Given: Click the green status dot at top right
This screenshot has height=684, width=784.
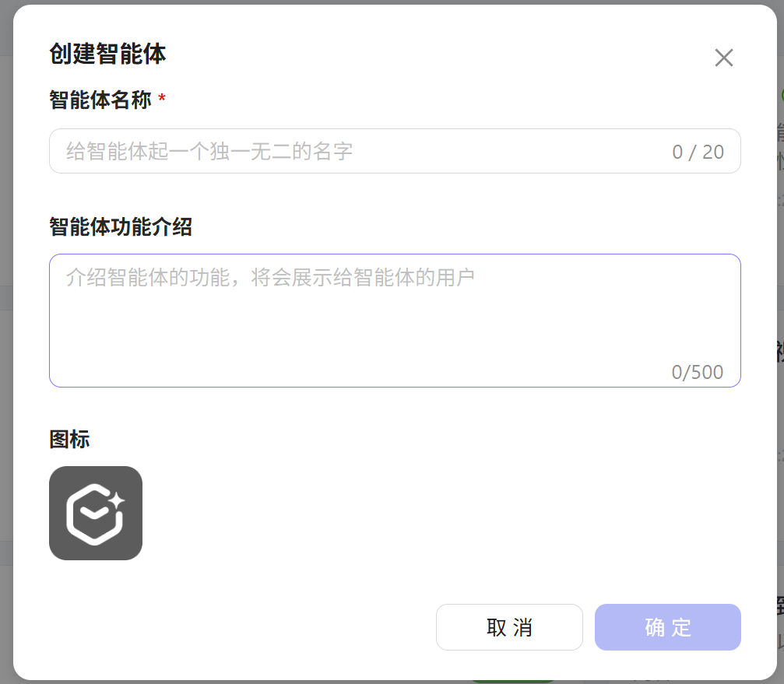Looking at the screenshot, I should (781, 95).
